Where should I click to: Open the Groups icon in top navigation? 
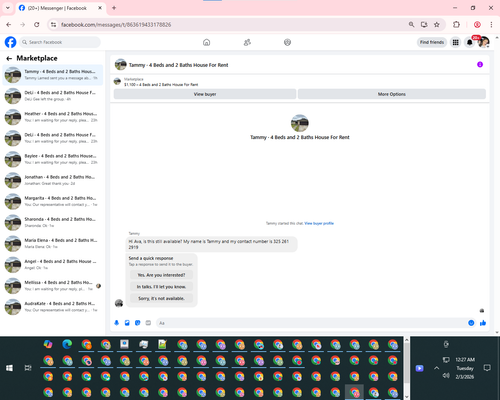point(287,42)
